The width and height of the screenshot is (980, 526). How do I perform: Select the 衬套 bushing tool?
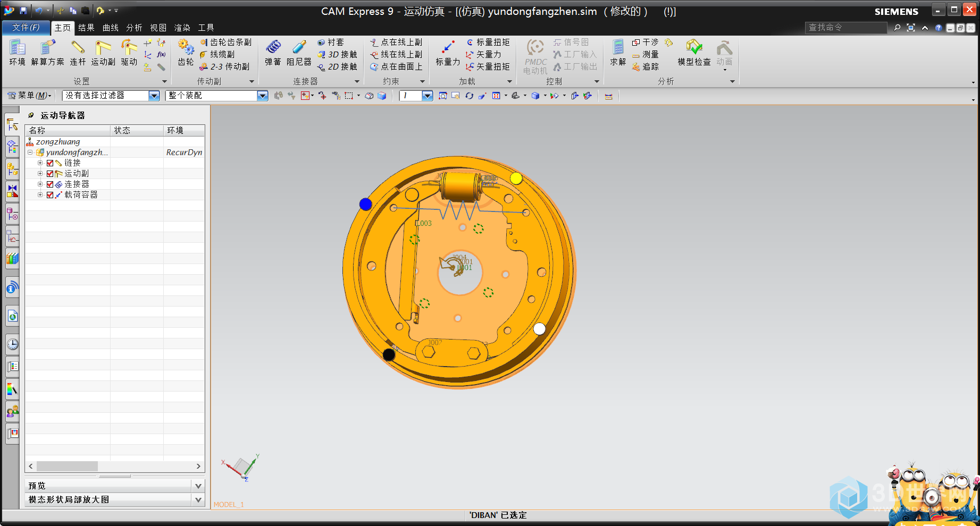click(x=331, y=42)
